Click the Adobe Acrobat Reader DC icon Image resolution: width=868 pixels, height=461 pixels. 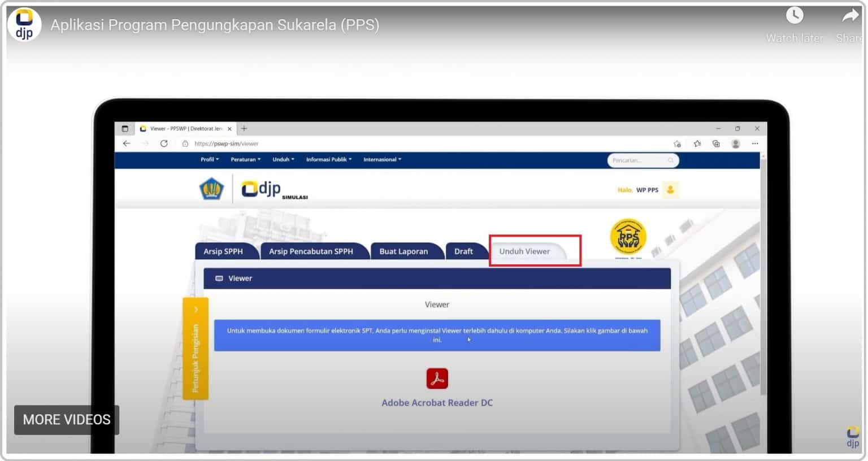click(x=437, y=379)
